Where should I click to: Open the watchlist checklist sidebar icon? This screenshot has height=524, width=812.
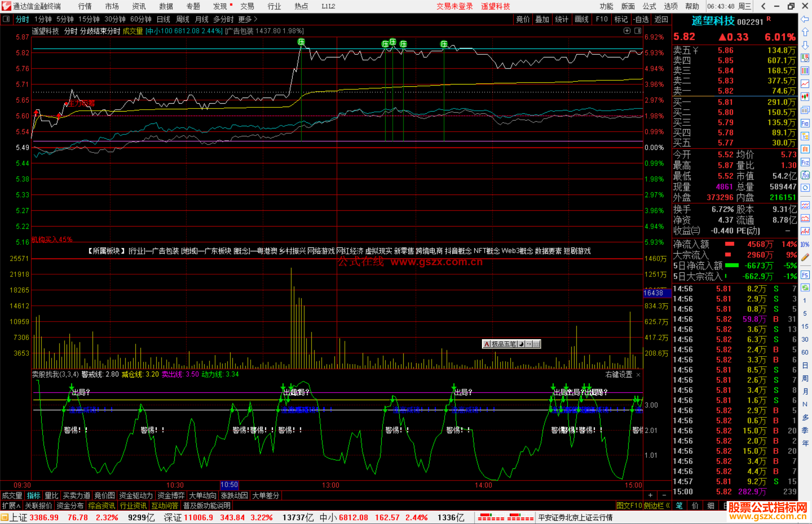[x=805, y=58]
